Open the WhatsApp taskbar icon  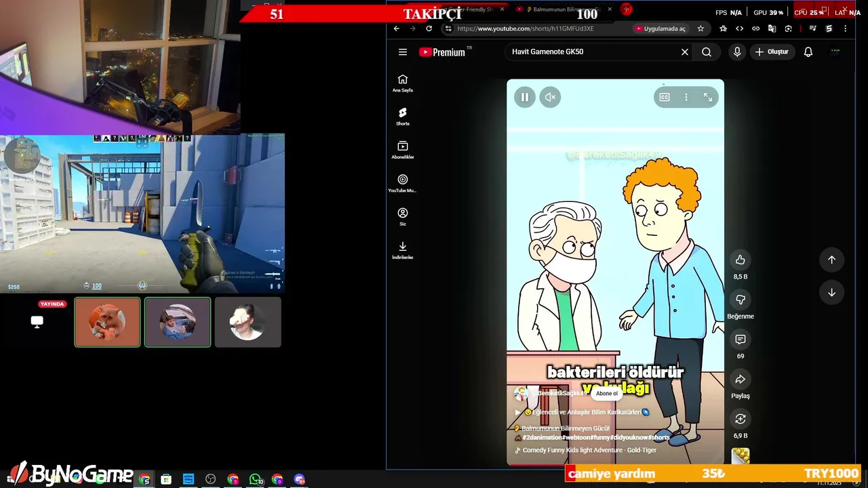point(255,479)
